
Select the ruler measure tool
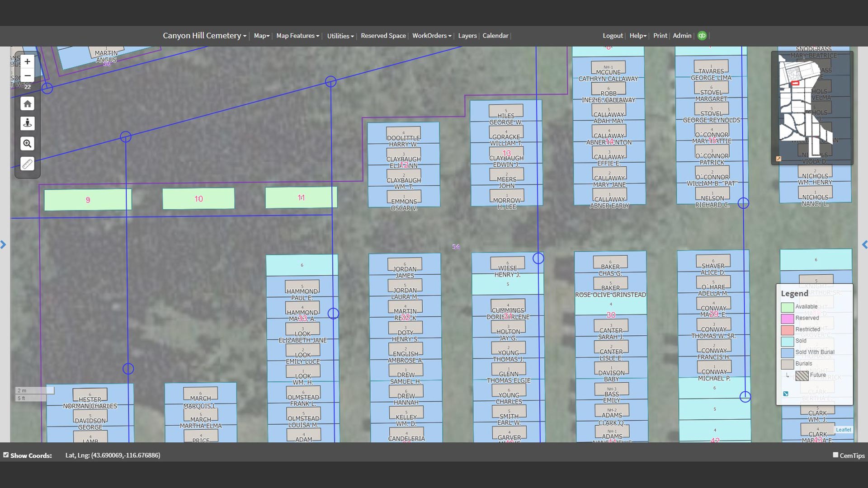point(27,164)
